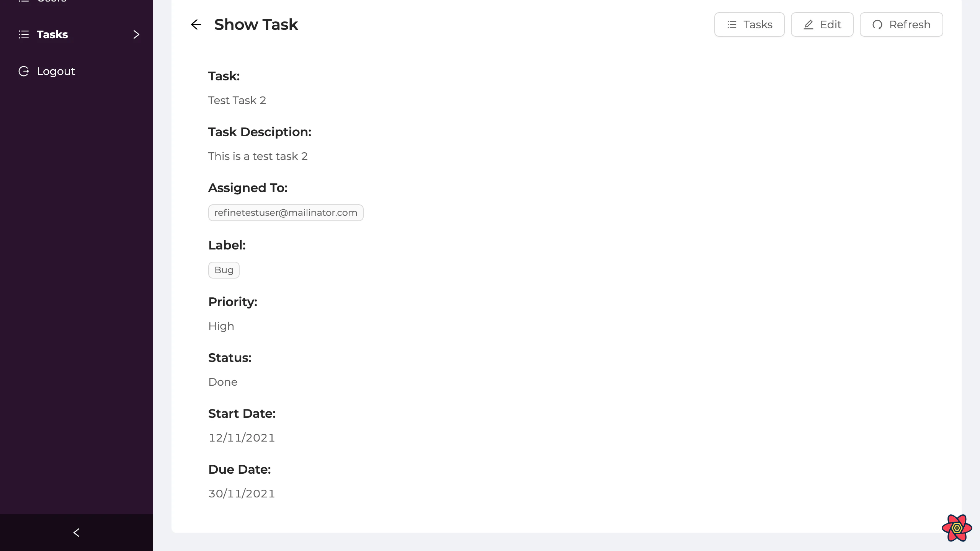This screenshot has width=980, height=551.
Task: Click the Start Date value 12/11/2021
Action: pyautogui.click(x=242, y=438)
